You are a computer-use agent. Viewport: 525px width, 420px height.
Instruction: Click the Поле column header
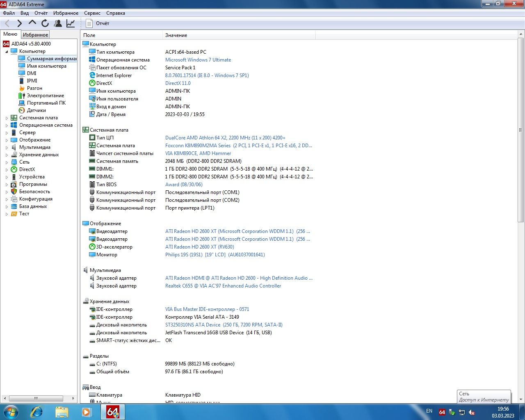(122, 35)
